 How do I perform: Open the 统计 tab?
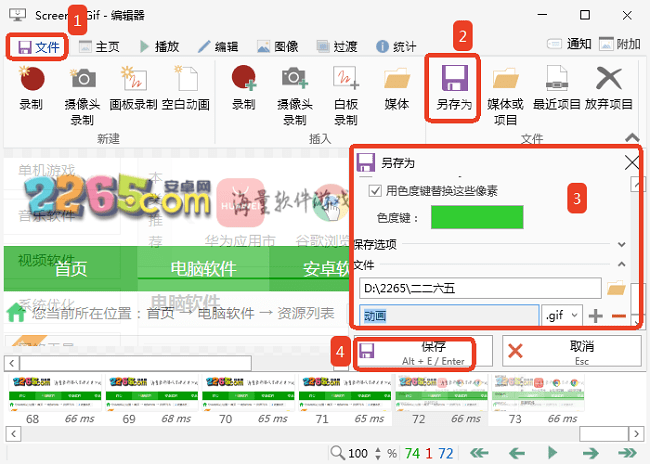pos(396,47)
